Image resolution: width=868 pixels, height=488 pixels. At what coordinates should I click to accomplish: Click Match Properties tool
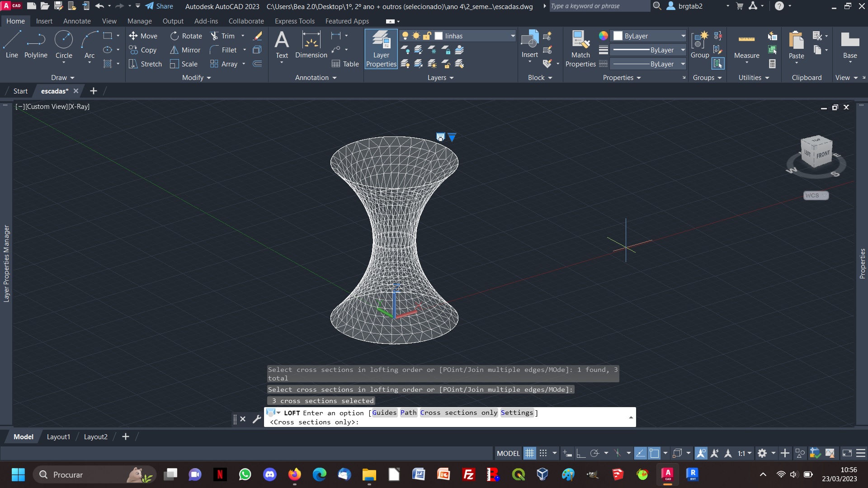coord(580,49)
